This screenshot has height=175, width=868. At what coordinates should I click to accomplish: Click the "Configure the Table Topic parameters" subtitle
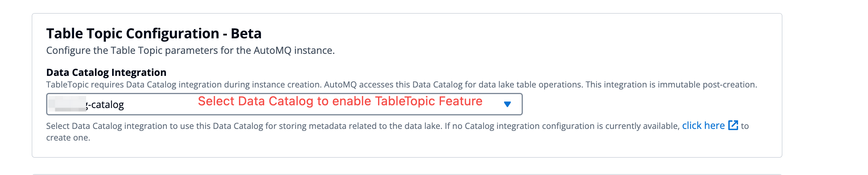pos(190,50)
